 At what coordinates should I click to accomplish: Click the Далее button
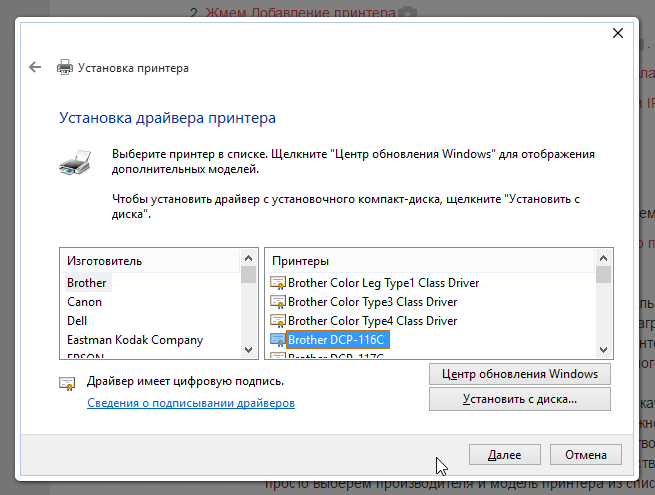click(505, 454)
